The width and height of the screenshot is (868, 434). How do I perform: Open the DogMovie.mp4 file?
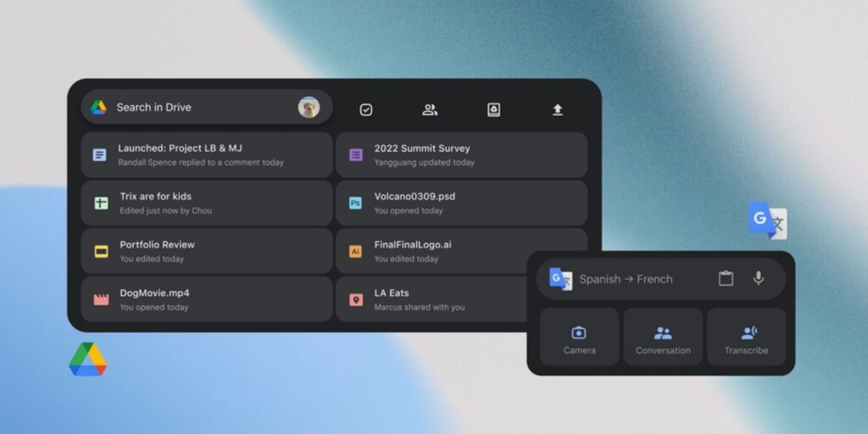(x=207, y=299)
